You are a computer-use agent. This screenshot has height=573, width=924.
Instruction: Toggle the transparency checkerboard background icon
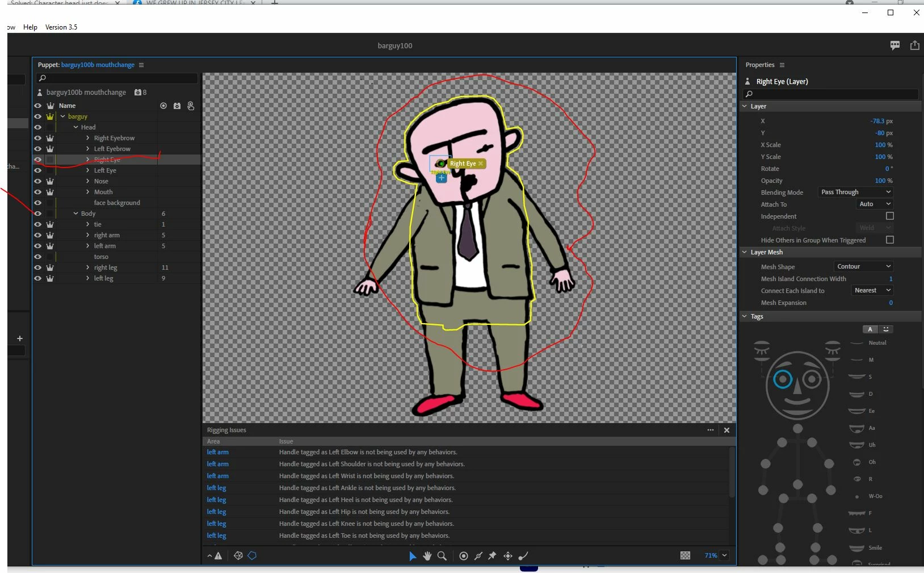(x=685, y=555)
